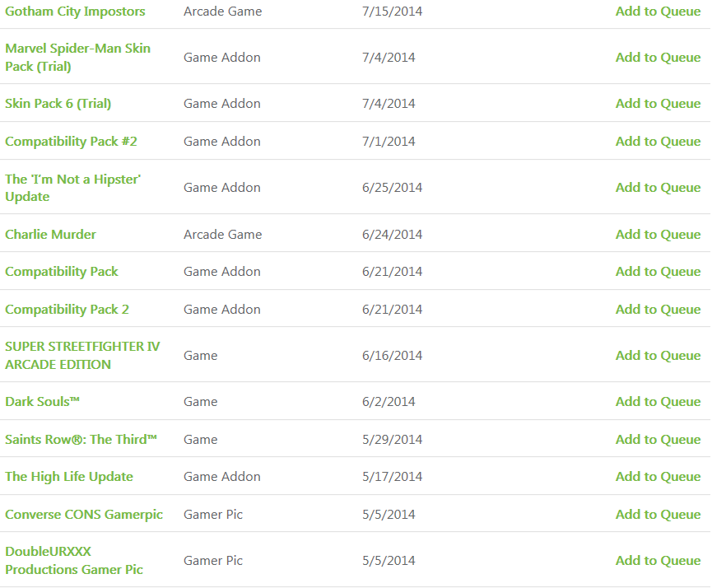Open The 'I'm Not a Hipster' Update
712x588 pixels.
[x=72, y=188]
